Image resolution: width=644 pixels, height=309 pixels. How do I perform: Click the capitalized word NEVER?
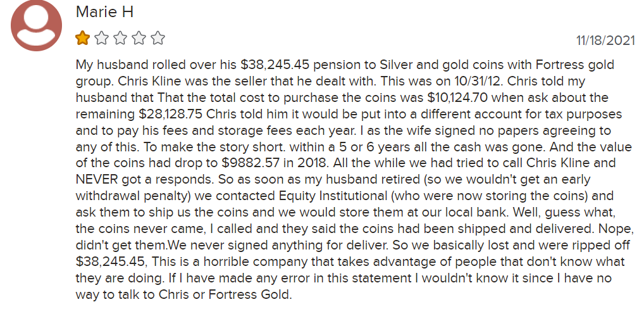tap(97, 180)
